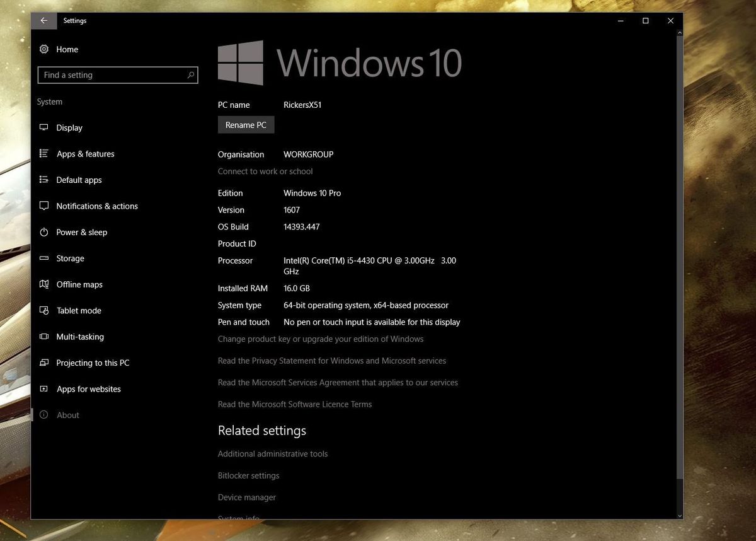Open Connect to work or school
This screenshot has width=756, height=541.
265,171
